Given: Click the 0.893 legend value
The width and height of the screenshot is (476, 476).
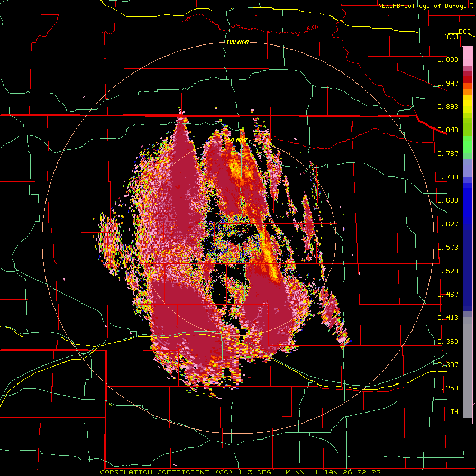Looking at the screenshot, I should 448,106.
